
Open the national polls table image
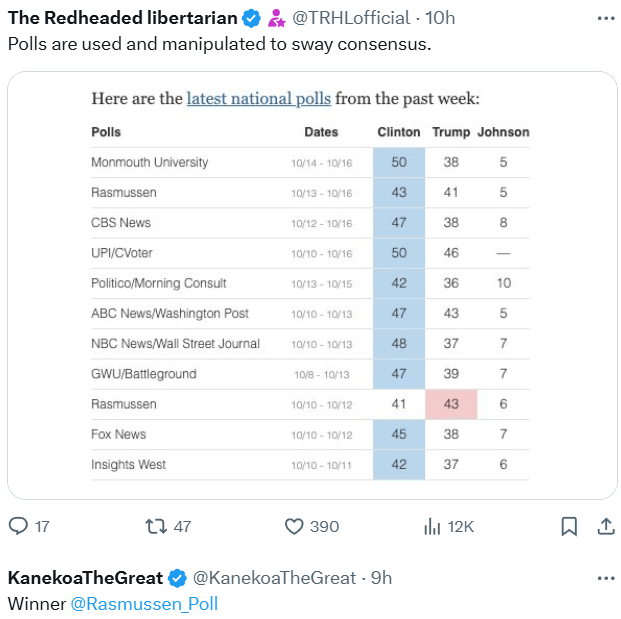[x=311, y=285]
